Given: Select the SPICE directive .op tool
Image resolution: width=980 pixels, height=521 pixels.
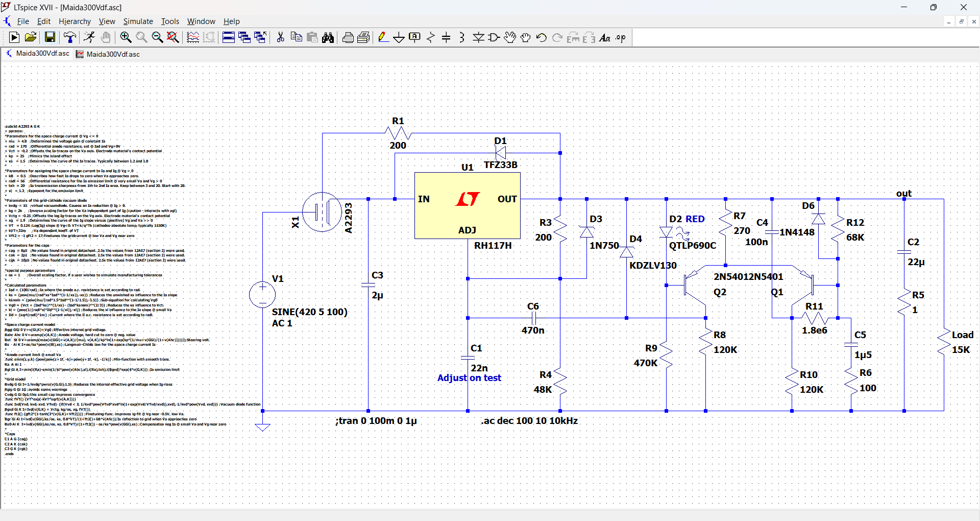Looking at the screenshot, I should (x=621, y=37).
